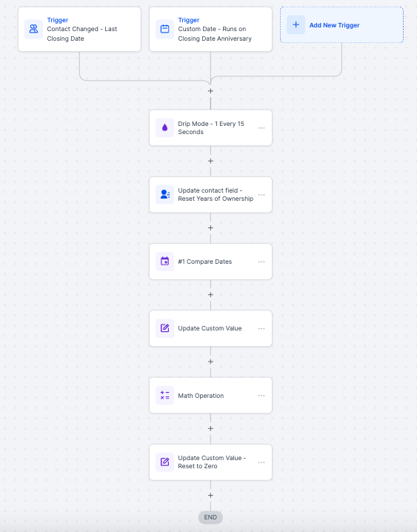This screenshot has height=532, width=417.
Task: Click the Math Operation icon
Action: click(x=164, y=395)
